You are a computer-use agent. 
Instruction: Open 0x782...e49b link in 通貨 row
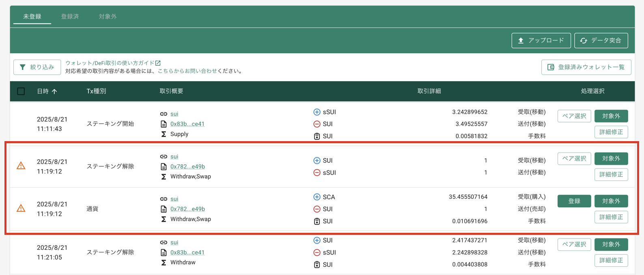pos(187,209)
